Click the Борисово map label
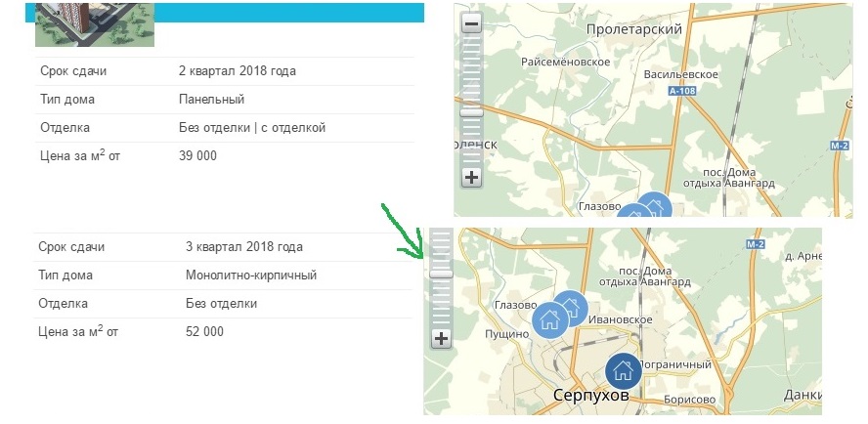This screenshot has width=868, height=424. (690, 400)
